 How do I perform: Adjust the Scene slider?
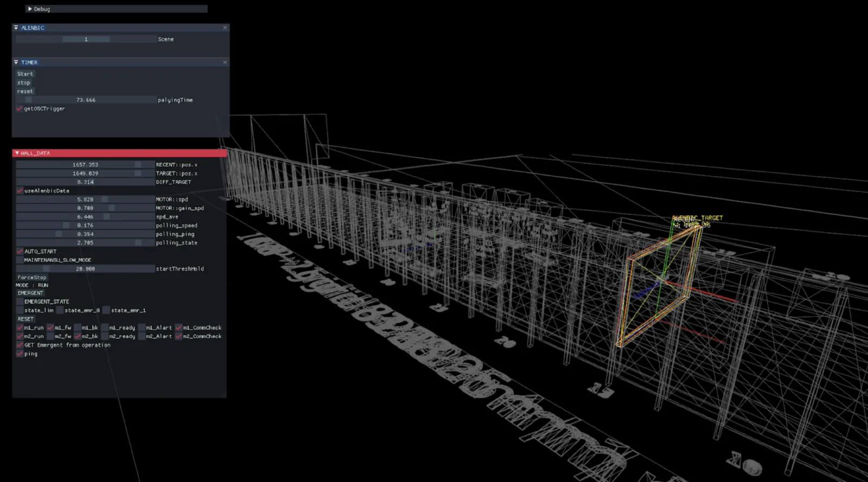(86, 40)
